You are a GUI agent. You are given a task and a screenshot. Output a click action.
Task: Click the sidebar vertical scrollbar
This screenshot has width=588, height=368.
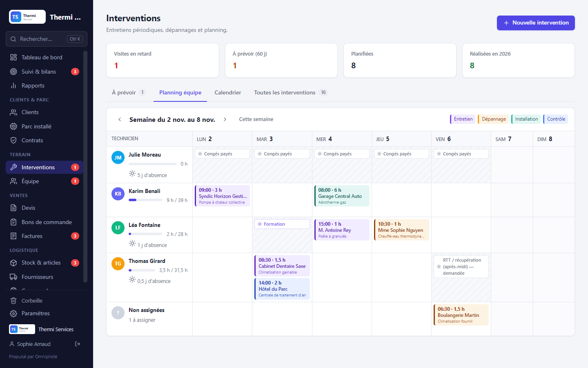(85, 166)
